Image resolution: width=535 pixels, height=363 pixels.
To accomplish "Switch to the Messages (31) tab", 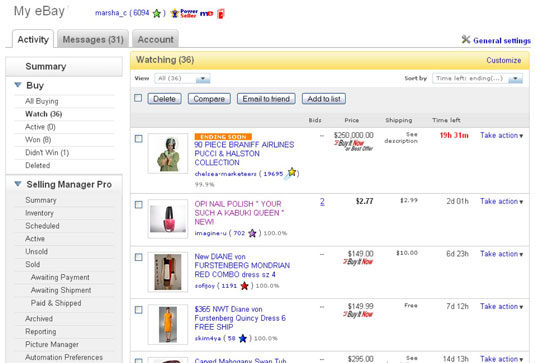I will pyautogui.click(x=93, y=39).
